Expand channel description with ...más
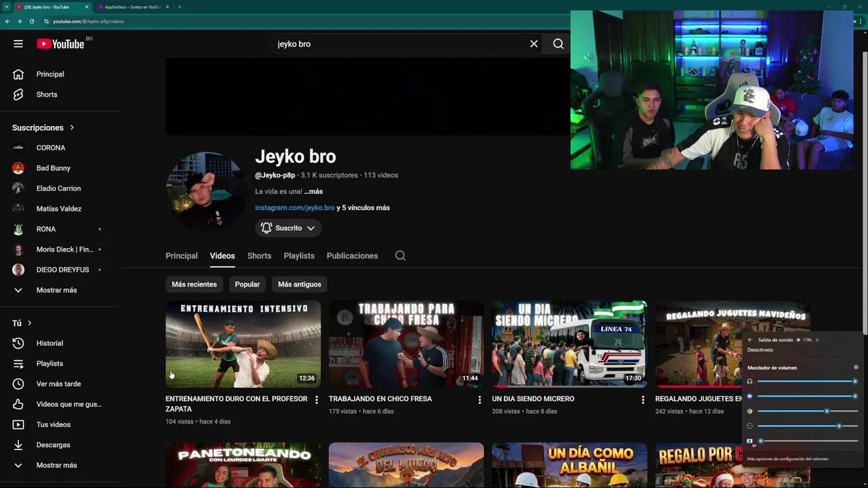The height and width of the screenshot is (488, 868). 313,191
